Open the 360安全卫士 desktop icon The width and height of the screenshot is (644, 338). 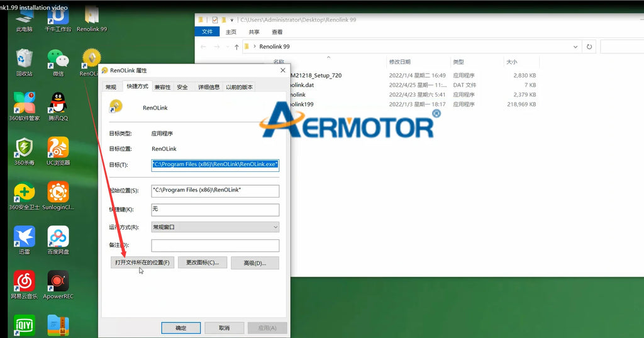[x=25, y=196]
